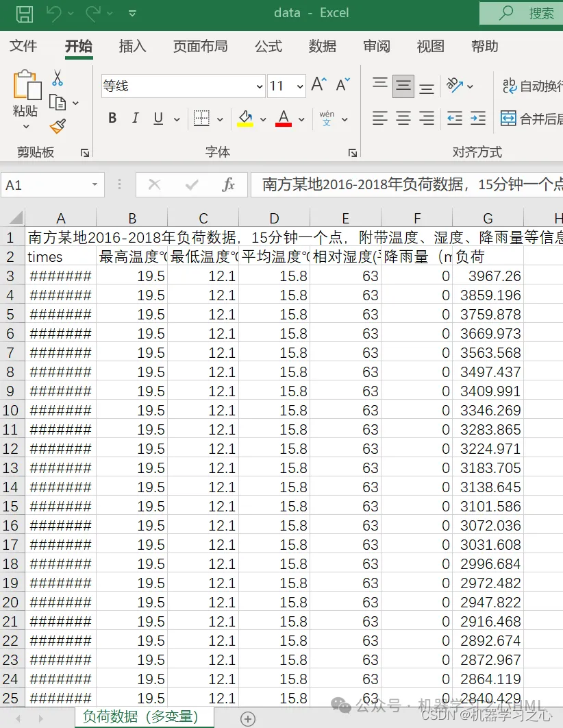Click the Enter checkmark in formula bar
The height and width of the screenshot is (728, 563).
(192, 185)
